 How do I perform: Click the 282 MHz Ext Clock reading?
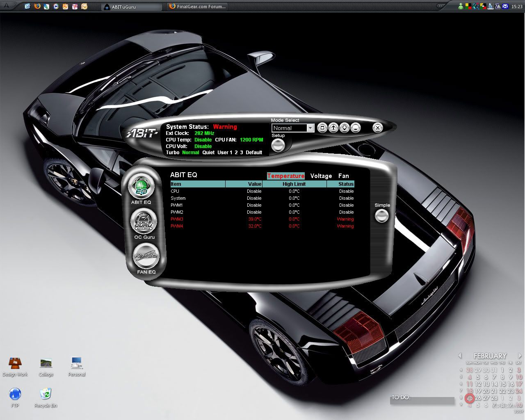coord(204,133)
